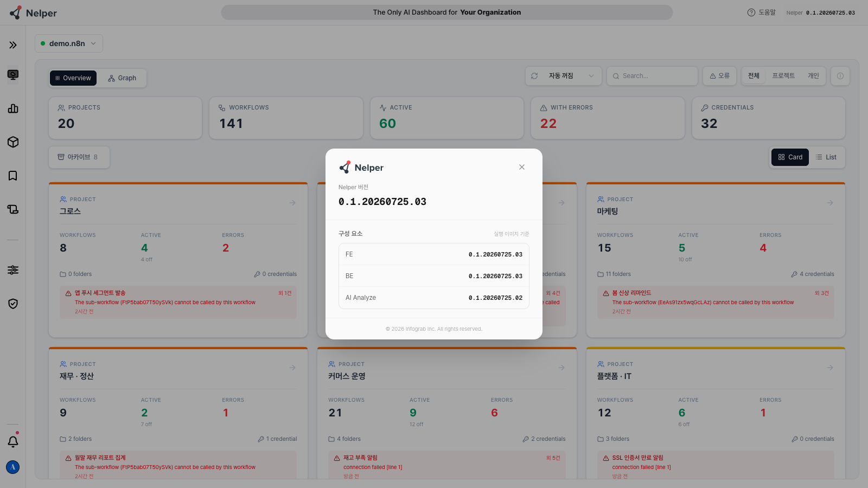Expand the left sidebar with double-chevron icon
This screenshot has height=488, width=868.
point(13,45)
